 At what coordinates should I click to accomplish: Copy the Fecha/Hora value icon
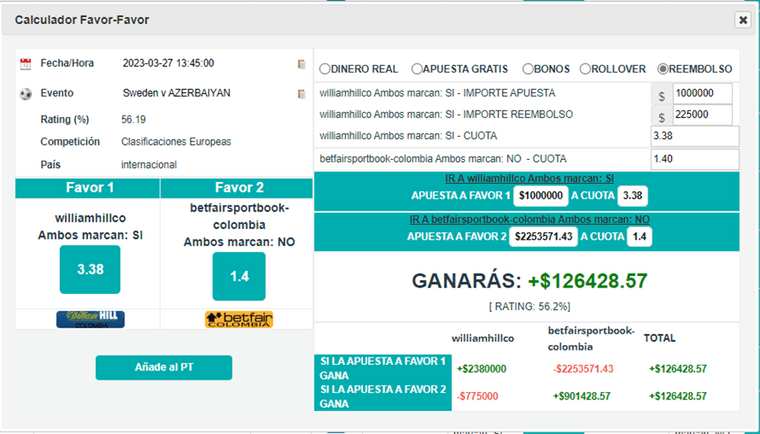coord(301,64)
